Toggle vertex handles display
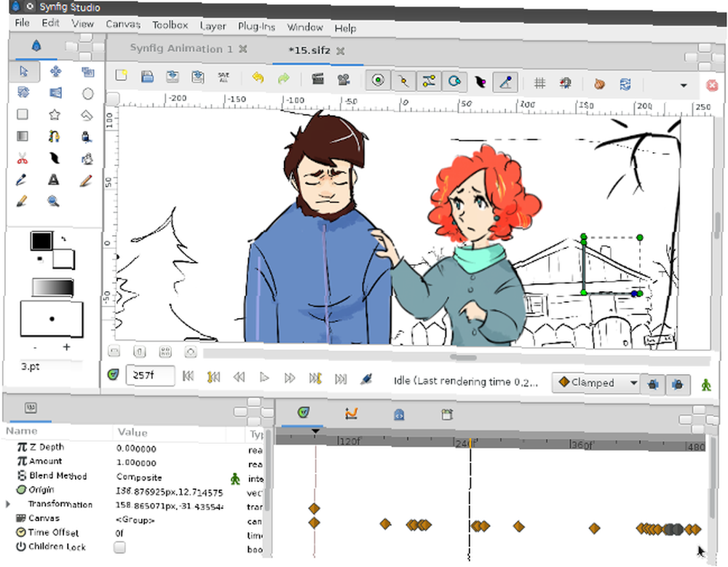This screenshot has height=567, width=728. [x=403, y=82]
